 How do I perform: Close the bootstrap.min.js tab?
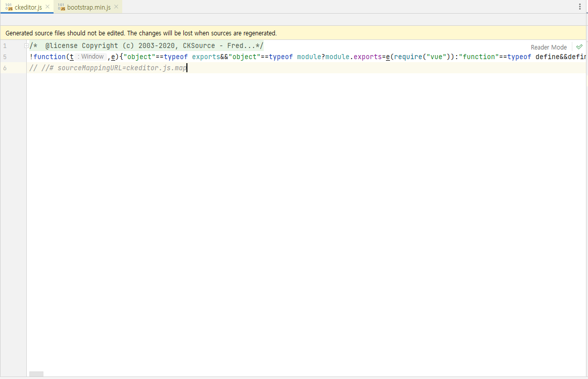coord(116,7)
